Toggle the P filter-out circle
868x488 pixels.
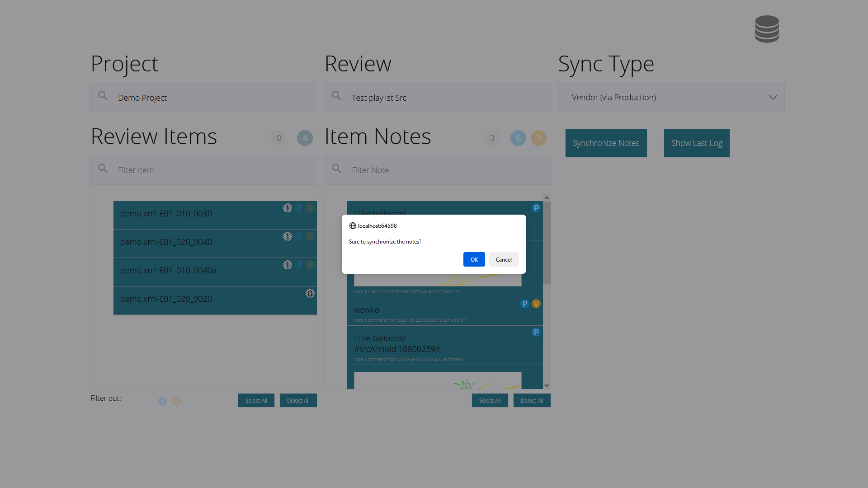coord(163,401)
